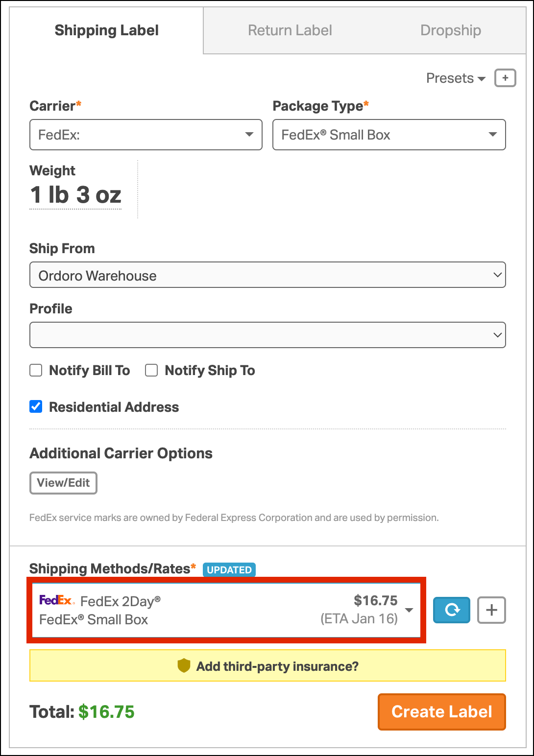Expand the Ship From warehouse selector
Viewport: 534px width, 756px height.
coord(267,275)
